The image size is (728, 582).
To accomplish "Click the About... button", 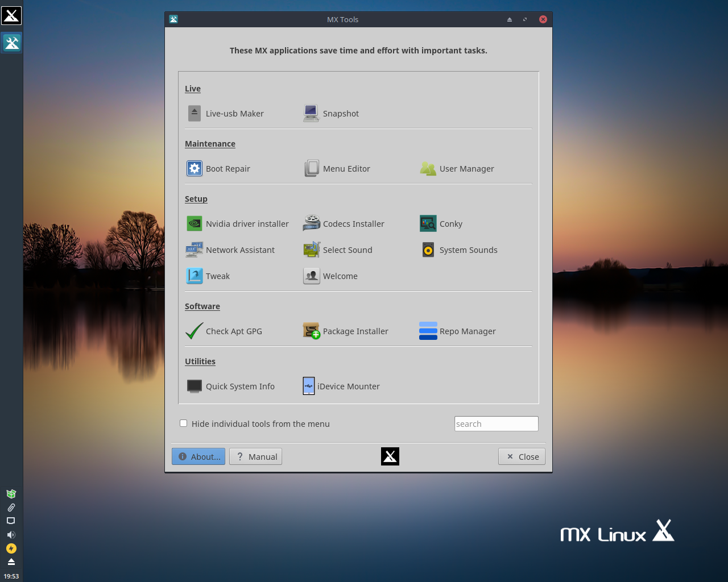I will (x=198, y=456).
